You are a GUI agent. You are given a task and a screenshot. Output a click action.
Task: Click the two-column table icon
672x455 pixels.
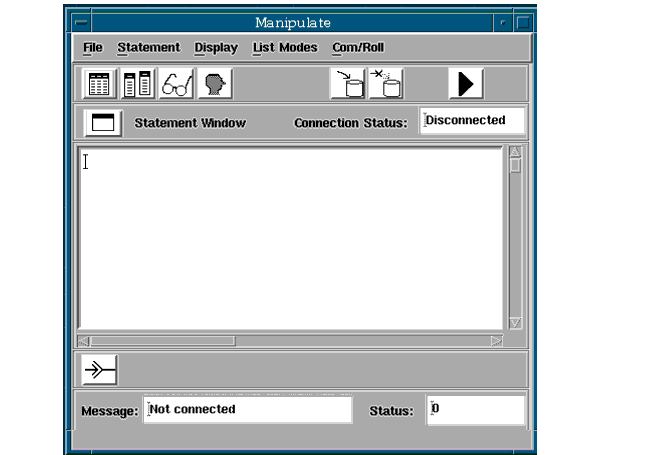click(138, 84)
